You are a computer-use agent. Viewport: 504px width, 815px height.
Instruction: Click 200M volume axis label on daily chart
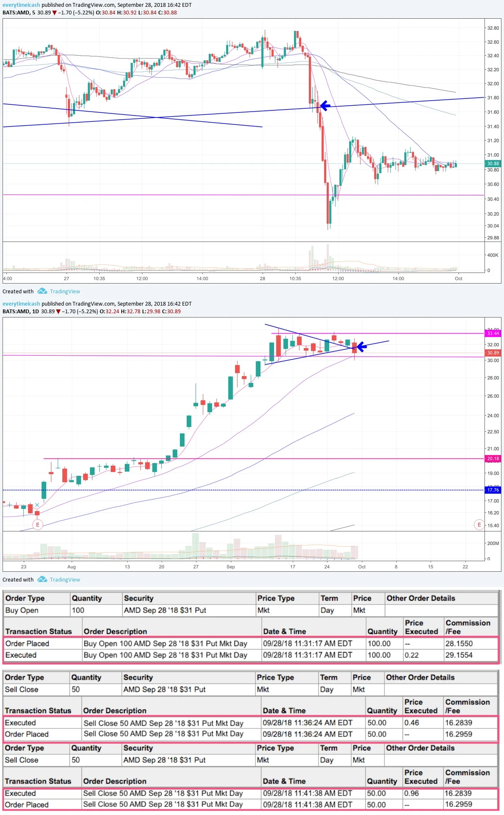tap(493, 543)
